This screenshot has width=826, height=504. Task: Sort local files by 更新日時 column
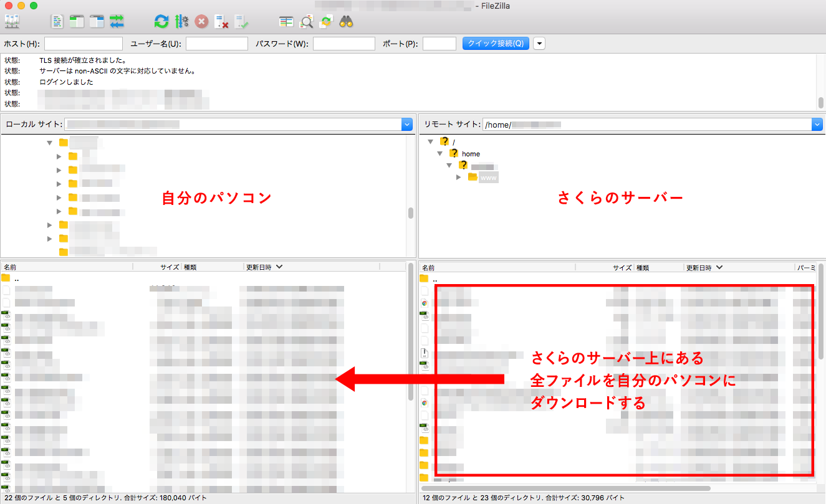[x=312, y=267]
